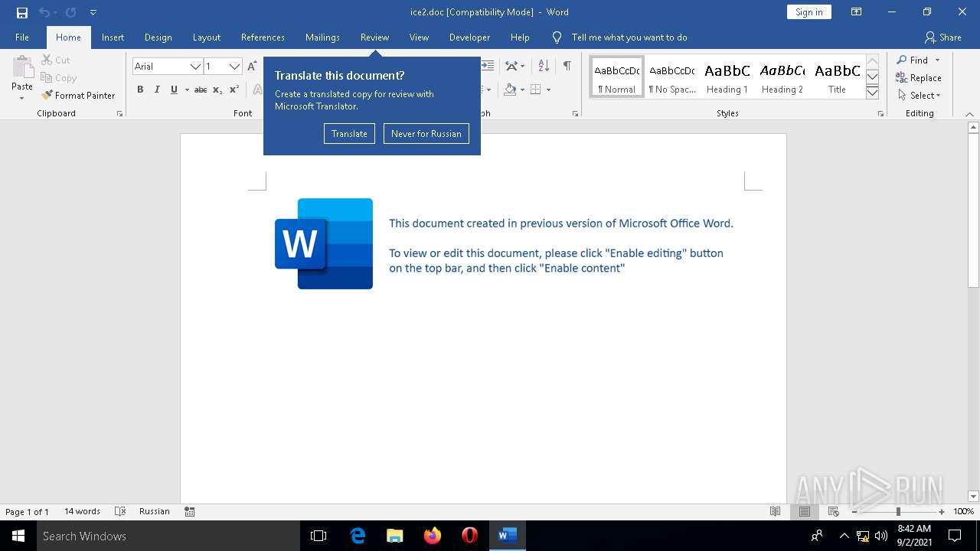Toggle Italic formatting
The image size is (980, 551).
coord(157,90)
